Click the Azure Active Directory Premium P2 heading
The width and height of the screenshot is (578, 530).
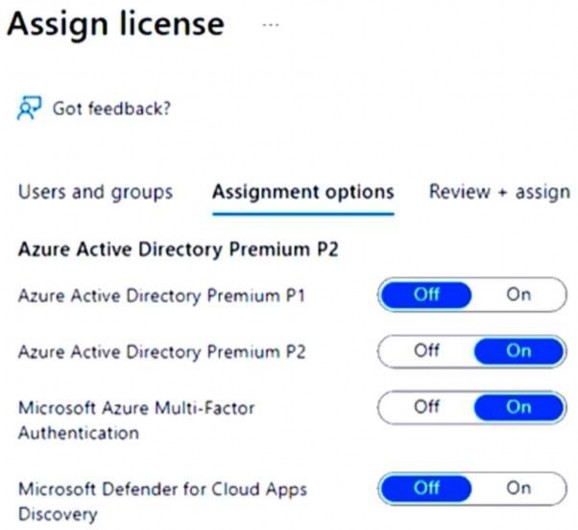point(178,250)
